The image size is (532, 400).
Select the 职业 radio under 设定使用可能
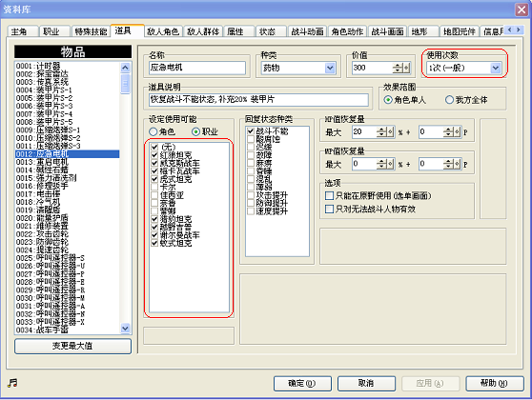click(195, 131)
